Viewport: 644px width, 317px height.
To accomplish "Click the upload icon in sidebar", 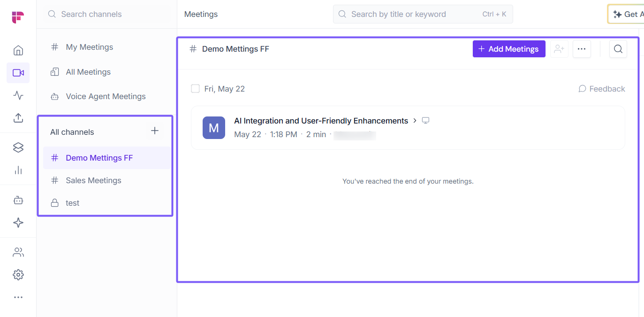I will 18,118.
